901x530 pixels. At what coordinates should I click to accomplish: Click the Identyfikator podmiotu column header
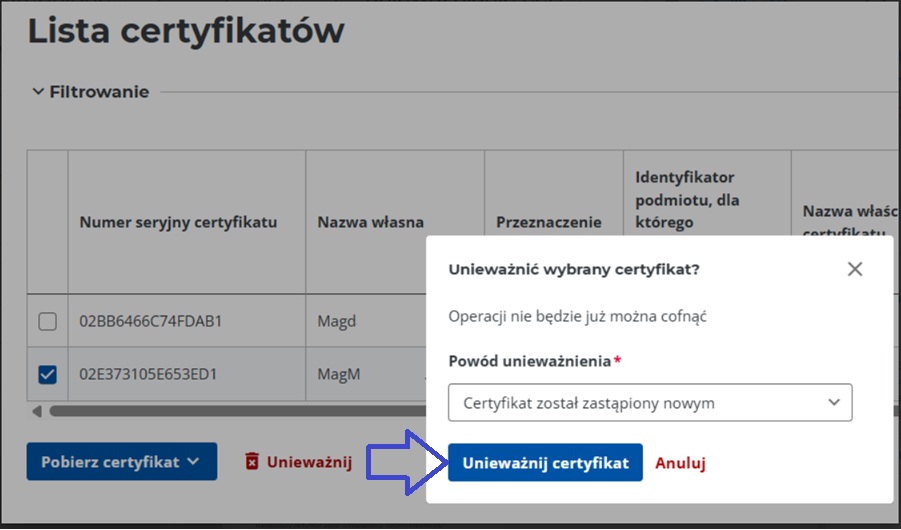687,198
